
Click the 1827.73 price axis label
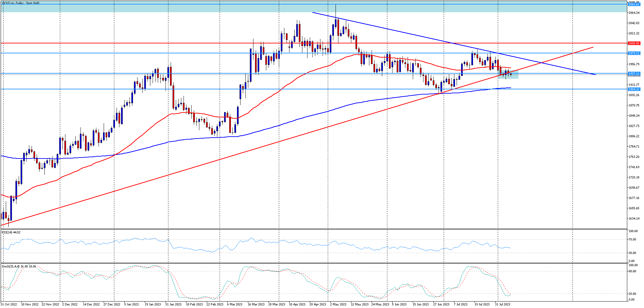point(634,126)
